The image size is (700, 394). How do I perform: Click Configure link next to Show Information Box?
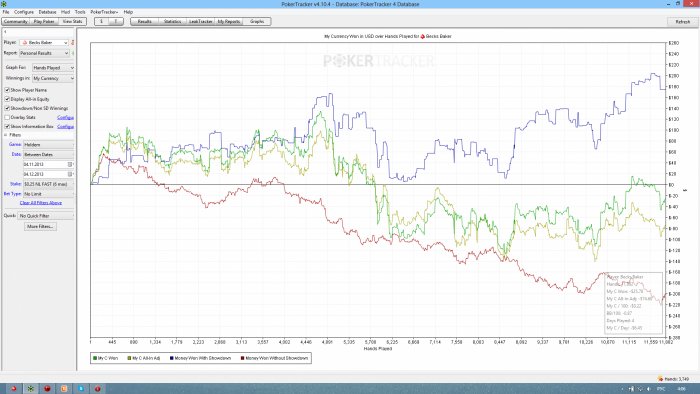click(x=66, y=127)
